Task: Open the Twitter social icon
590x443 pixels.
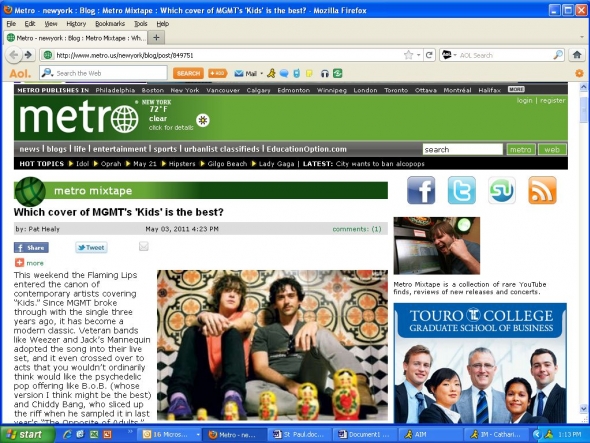Action: coord(461,190)
